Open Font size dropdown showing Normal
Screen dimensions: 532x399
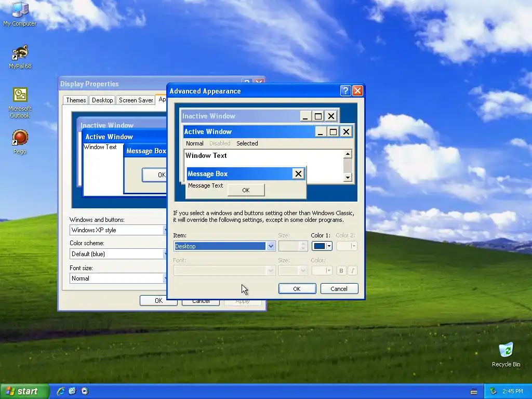[118, 278]
